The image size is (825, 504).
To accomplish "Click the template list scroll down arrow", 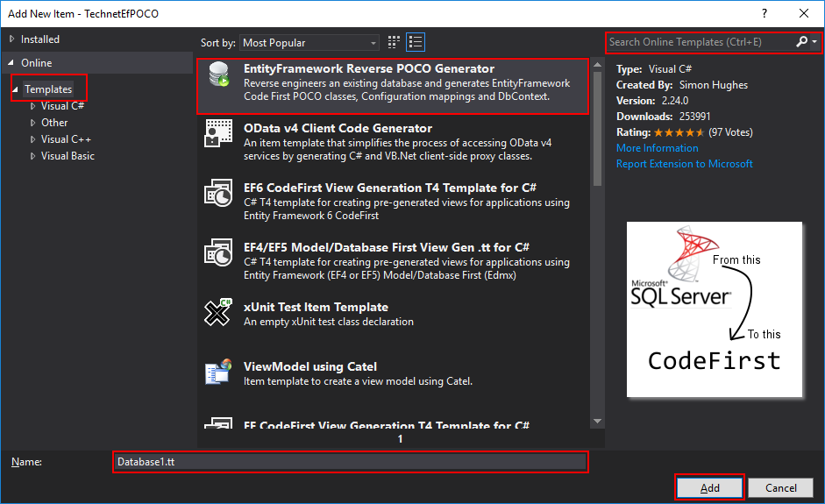I will pos(597,421).
